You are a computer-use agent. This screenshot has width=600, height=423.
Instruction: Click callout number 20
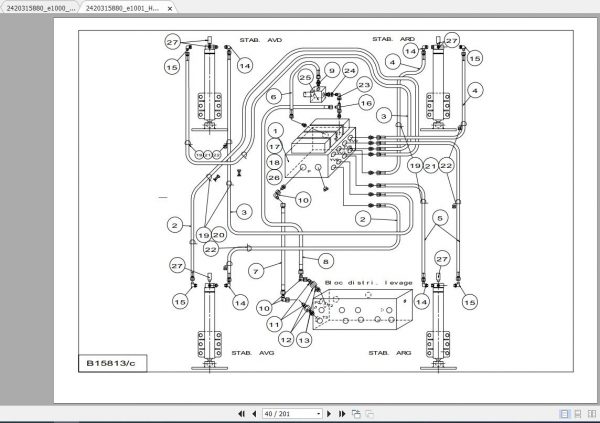point(218,235)
